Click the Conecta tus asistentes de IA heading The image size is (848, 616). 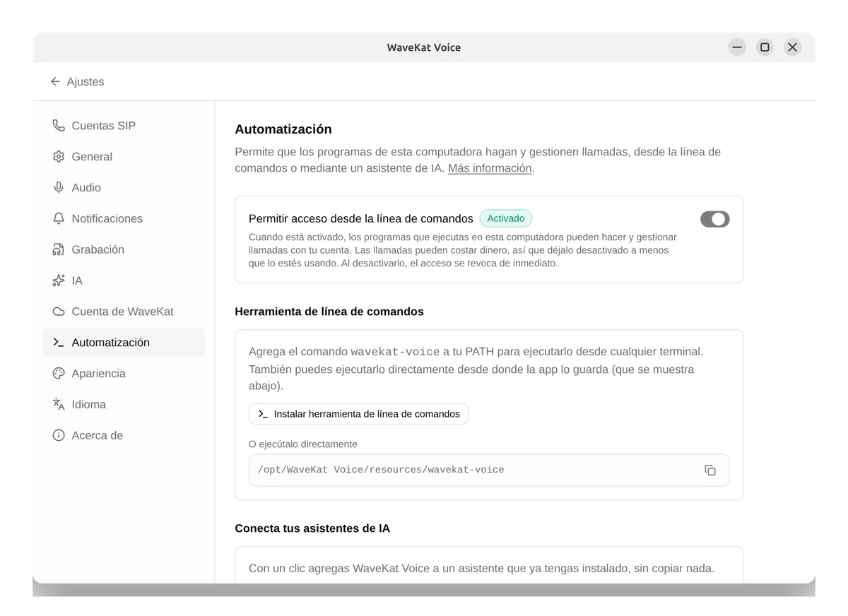[312, 528]
